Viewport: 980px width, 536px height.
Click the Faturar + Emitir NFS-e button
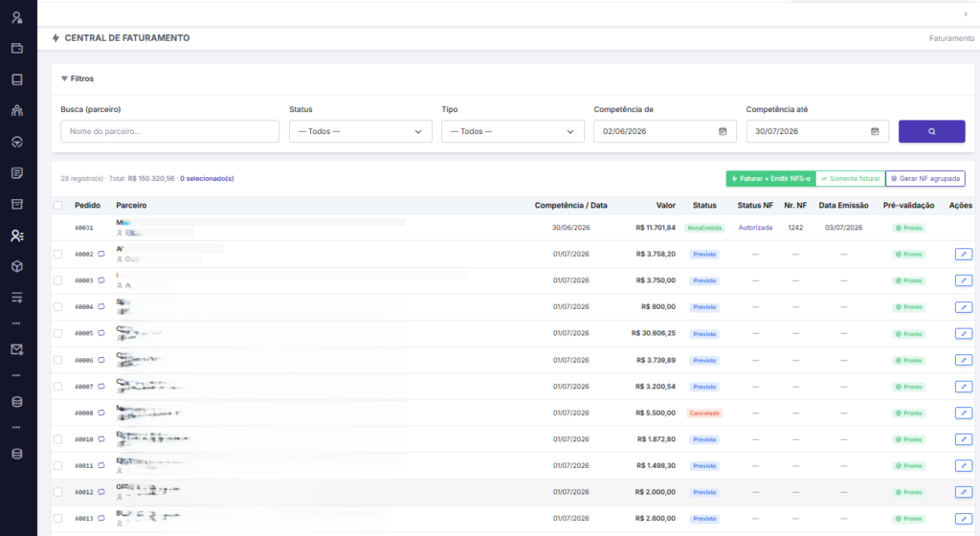pyautogui.click(x=770, y=179)
